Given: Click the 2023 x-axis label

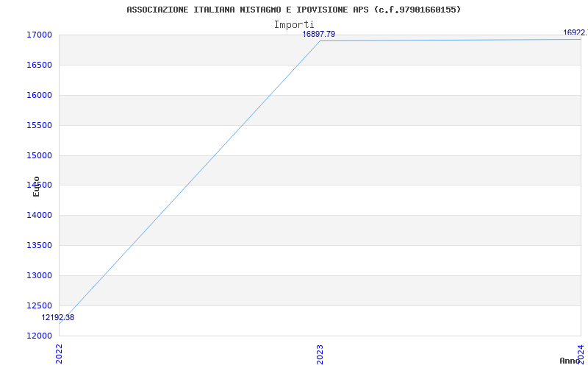Looking at the screenshot, I should pos(320,354).
